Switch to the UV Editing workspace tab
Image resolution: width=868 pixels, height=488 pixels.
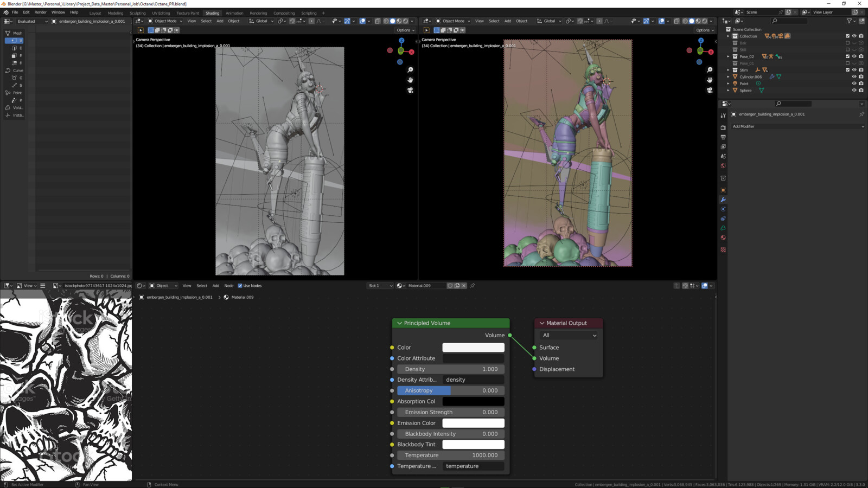161,13
